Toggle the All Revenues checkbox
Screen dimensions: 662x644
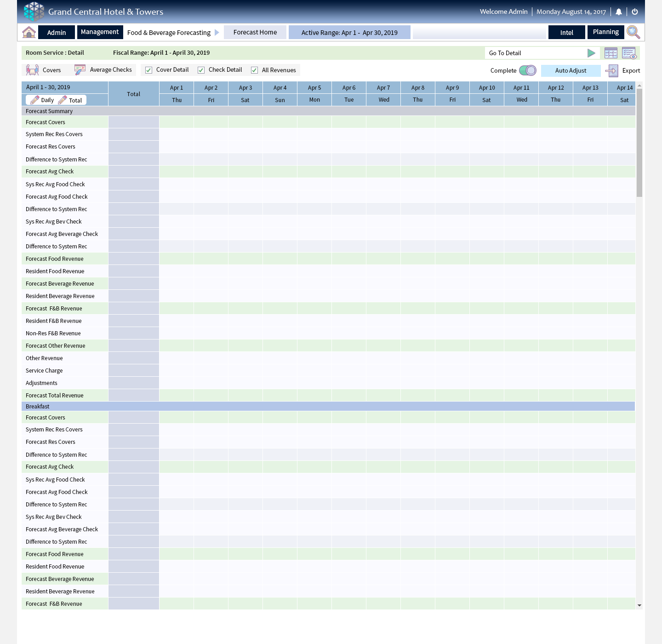(x=255, y=70)
